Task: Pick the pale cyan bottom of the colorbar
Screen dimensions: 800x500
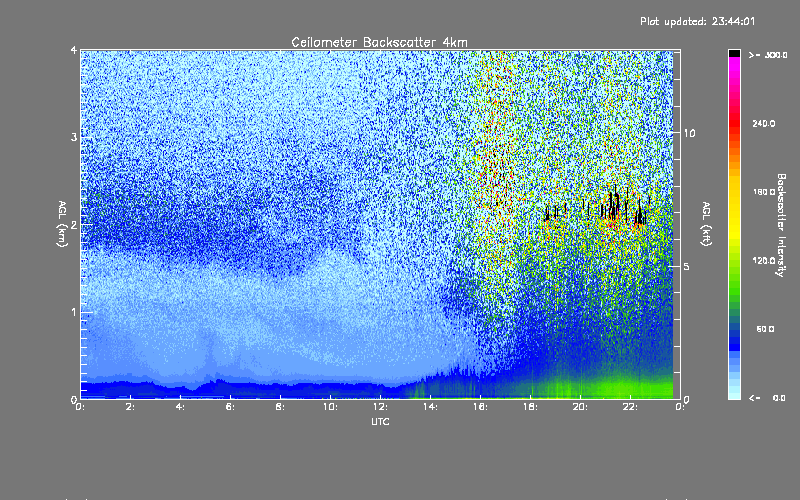Action: tap(734, 390)
